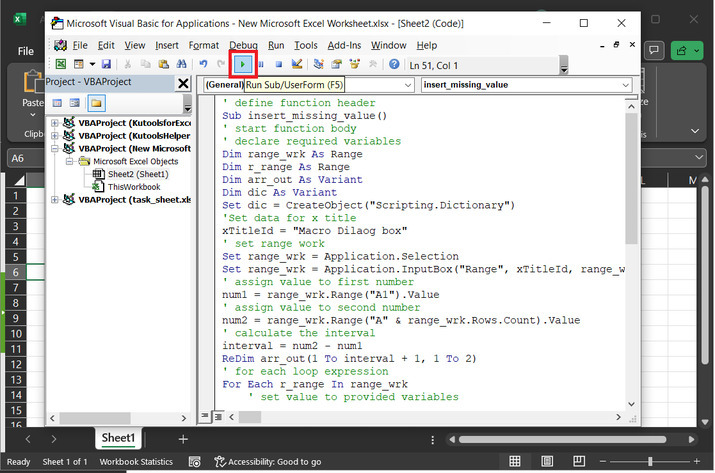Run the Sub/UserForm with the play icon
This screenshot has width=715, height=473.
tap(243, 65)
